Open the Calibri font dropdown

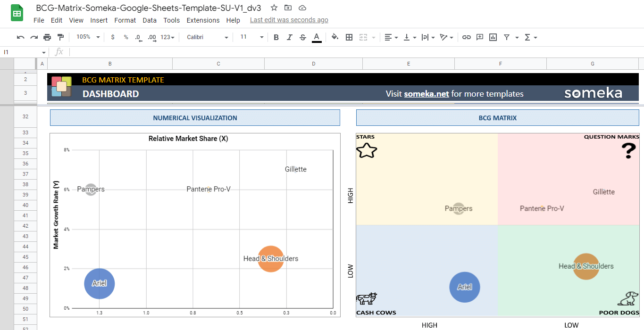coord(208,37)
